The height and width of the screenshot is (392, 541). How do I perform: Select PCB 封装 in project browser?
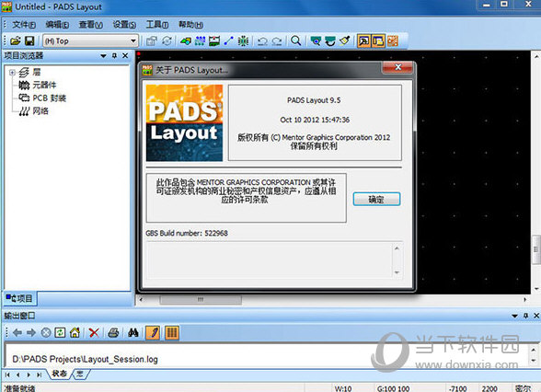(x=49, y=98)
